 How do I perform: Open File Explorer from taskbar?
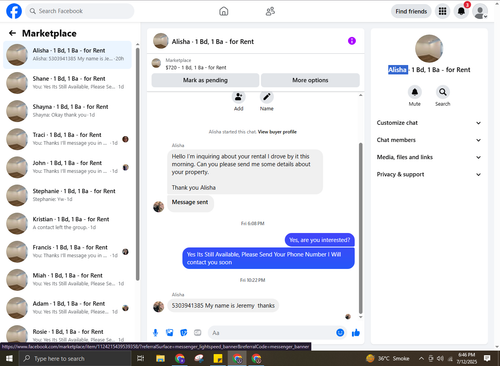click(x=160, y=358)
